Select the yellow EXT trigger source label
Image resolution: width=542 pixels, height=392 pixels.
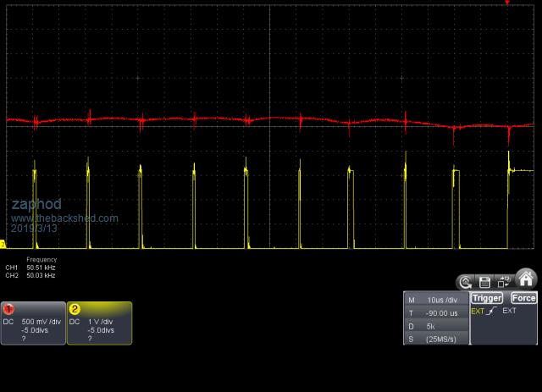(x=478, y=312)
